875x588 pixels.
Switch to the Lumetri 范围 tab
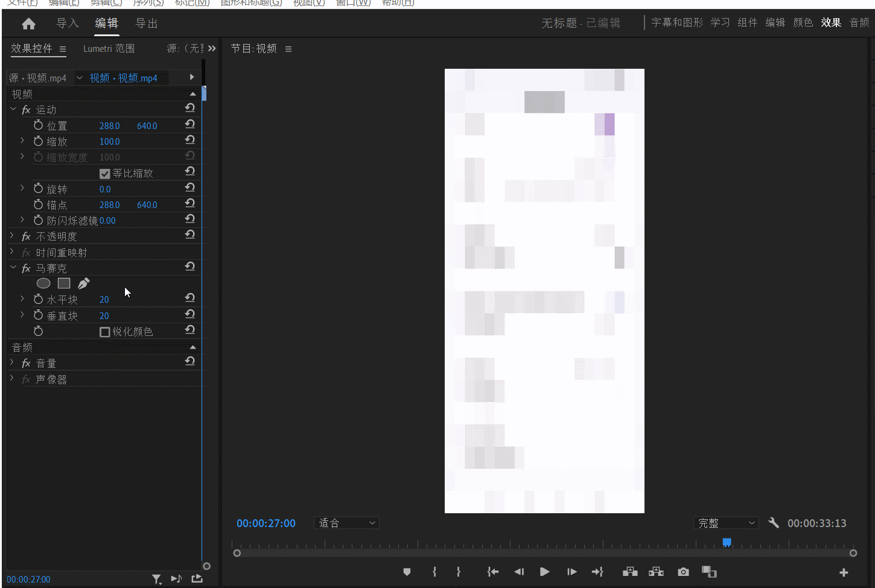pos(109,49)
